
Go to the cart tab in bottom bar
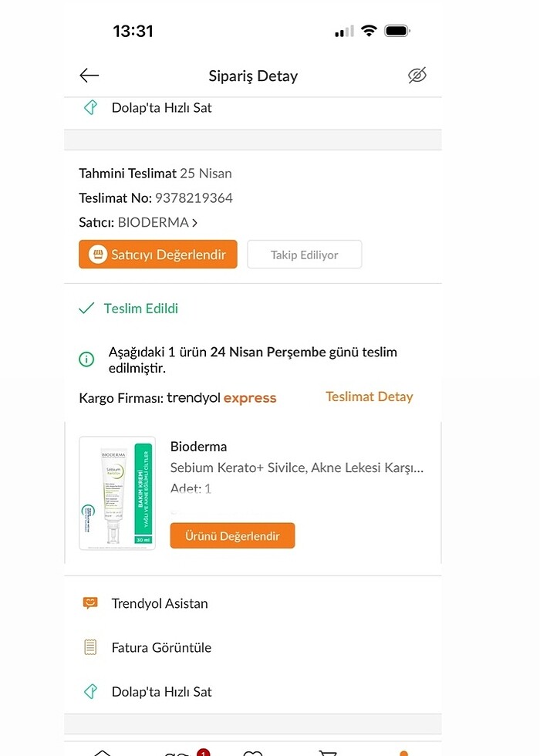click(x=327, y=753)
